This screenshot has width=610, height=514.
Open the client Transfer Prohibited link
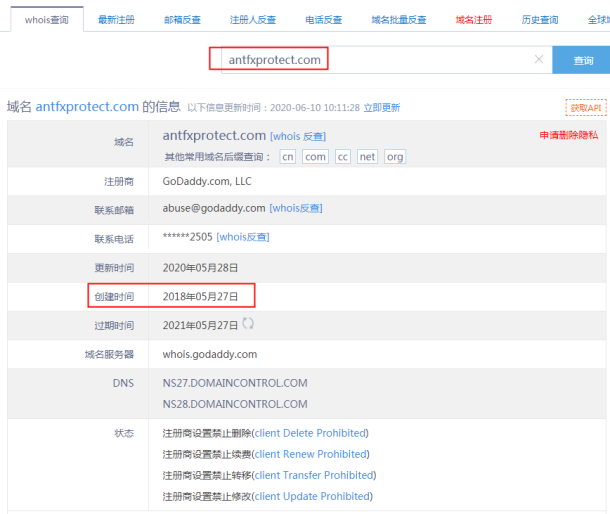point(314,475)
